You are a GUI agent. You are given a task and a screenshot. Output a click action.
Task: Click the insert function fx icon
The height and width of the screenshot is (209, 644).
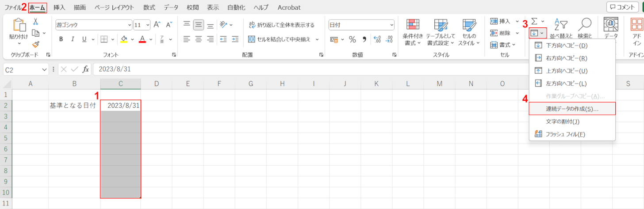[x=86, y=69]
